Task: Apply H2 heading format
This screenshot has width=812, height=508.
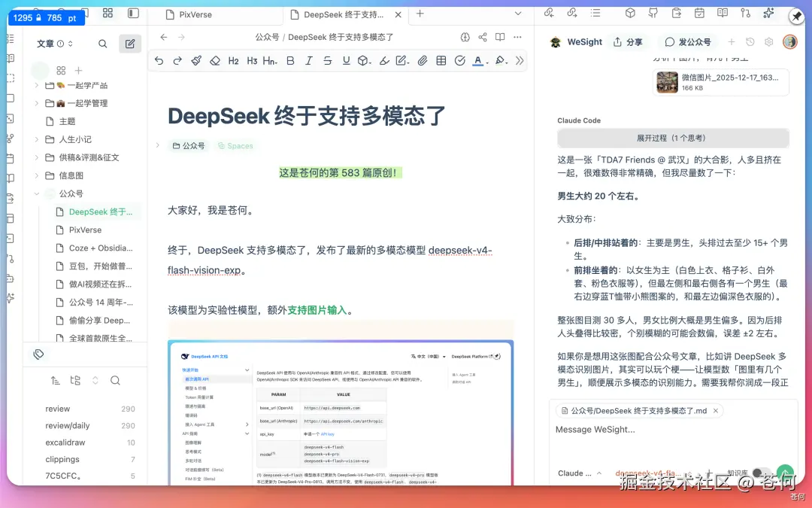Action: pyautogui.click(x=234, y=61)
